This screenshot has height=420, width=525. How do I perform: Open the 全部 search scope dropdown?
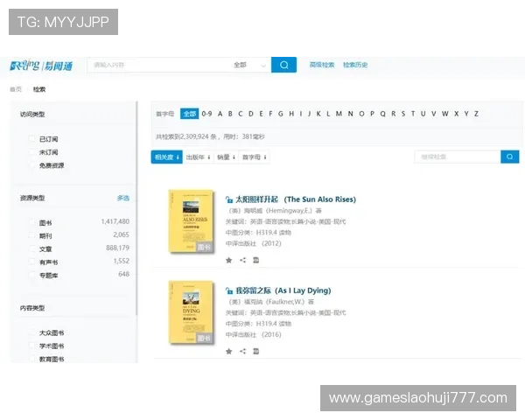click(x=249, y=65)
